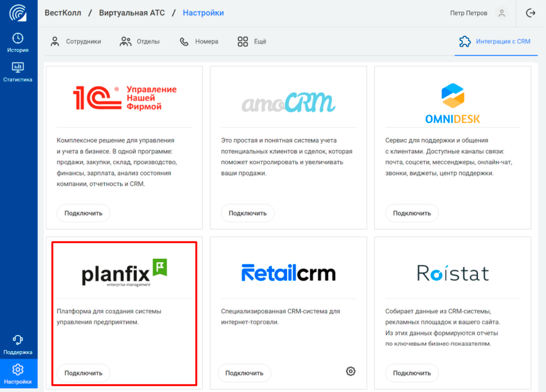Click the Настройки sidebar label

(x=18, y=382)
